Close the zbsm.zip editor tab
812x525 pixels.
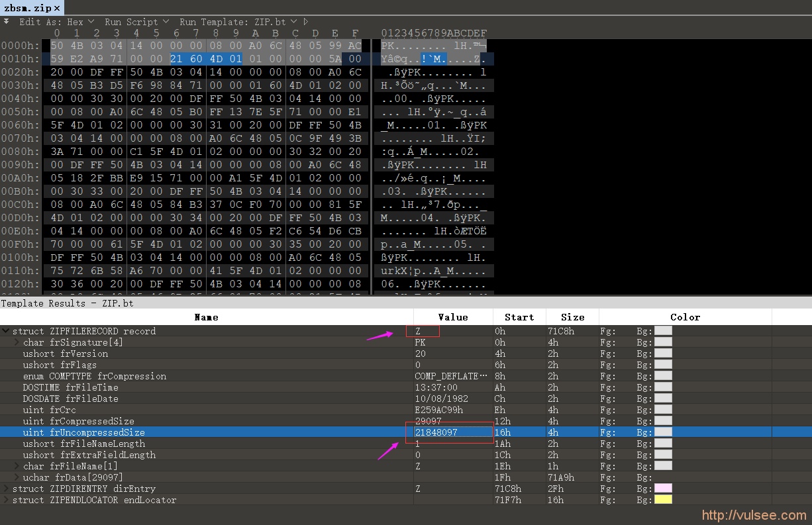[x=57, y=9]
